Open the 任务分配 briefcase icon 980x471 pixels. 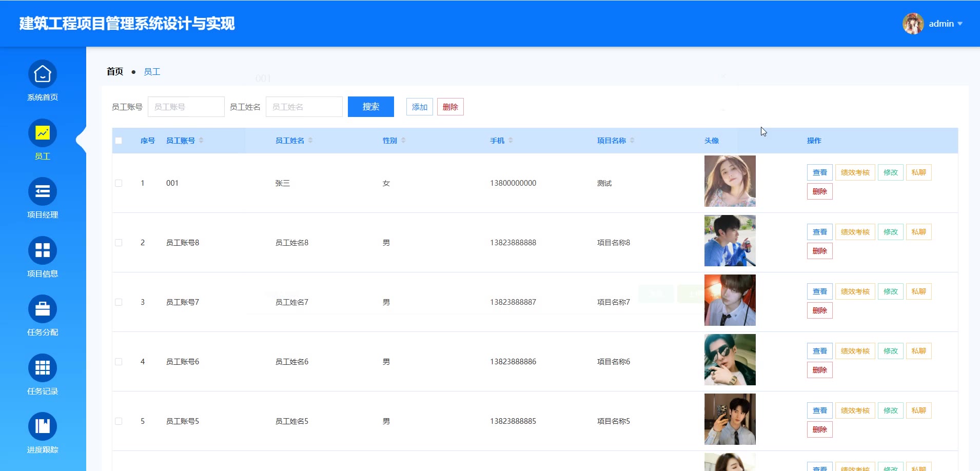[43, 309]
